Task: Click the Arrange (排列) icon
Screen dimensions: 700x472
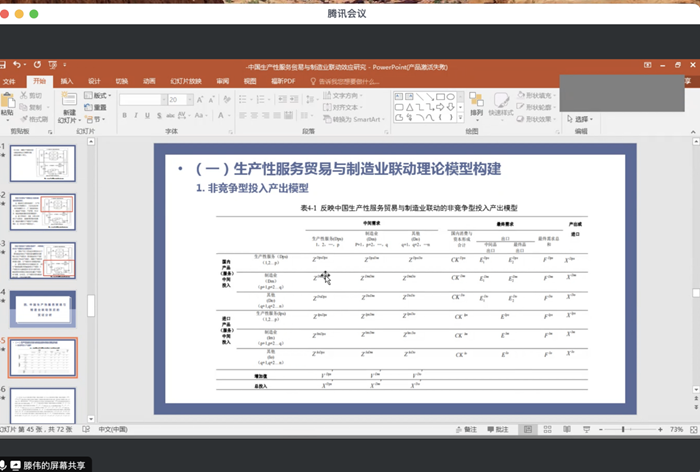Action: tap(475, 103)
